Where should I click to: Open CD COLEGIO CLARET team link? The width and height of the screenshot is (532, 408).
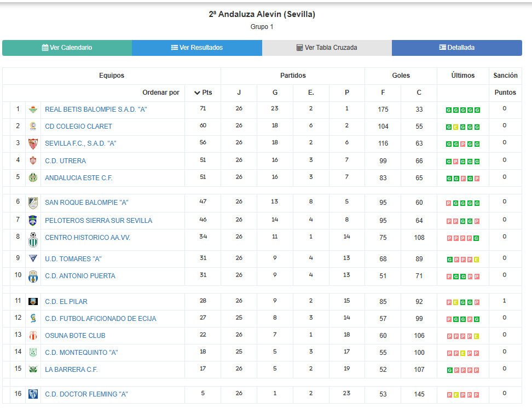[x=78, y=127]
